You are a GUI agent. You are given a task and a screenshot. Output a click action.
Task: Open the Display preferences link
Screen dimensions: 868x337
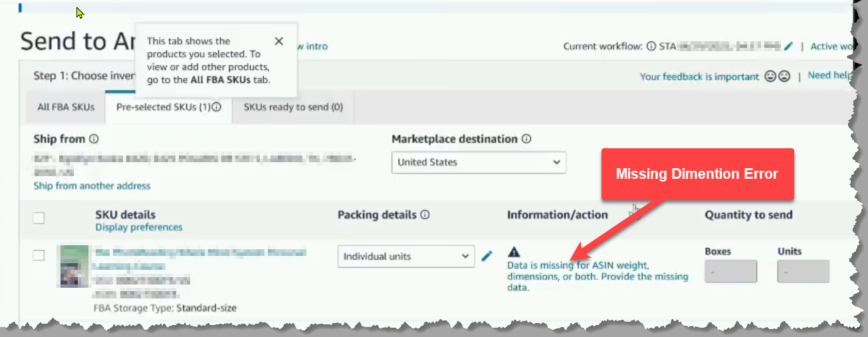click(x=139, y=227)
